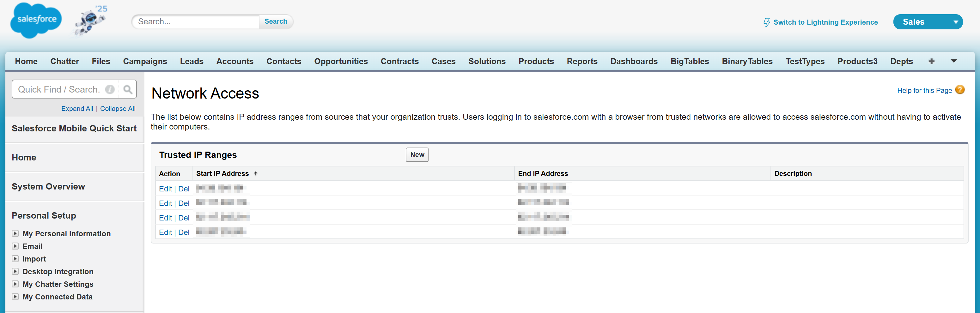Click the Expand All link
This screenshot has width=980, height=313.
point(77,109)
